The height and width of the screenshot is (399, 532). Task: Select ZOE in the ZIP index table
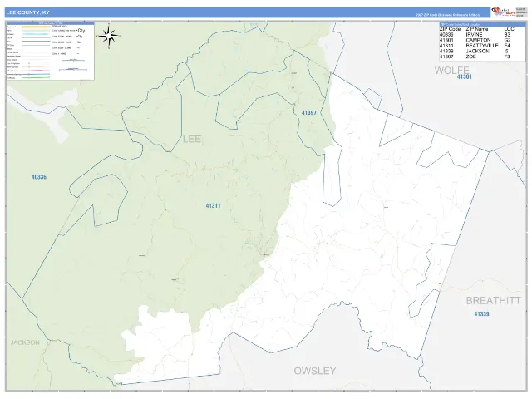471,57
